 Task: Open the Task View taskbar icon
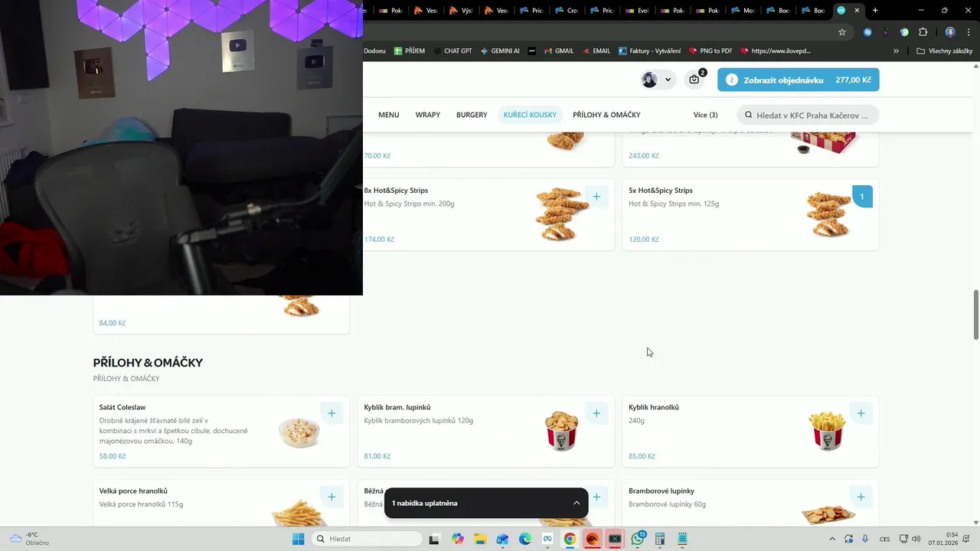[435, 539]
